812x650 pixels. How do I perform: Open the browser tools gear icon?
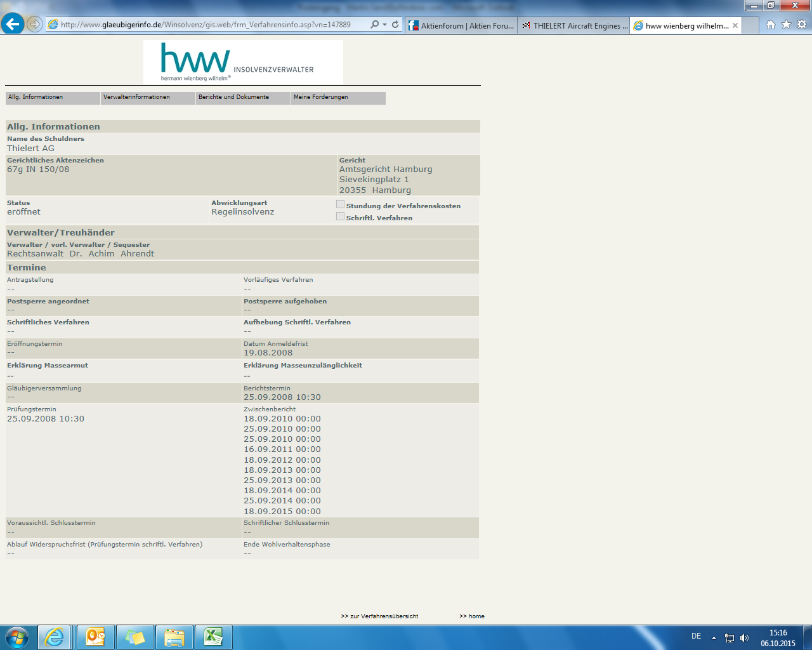click(x=802, y=24)
